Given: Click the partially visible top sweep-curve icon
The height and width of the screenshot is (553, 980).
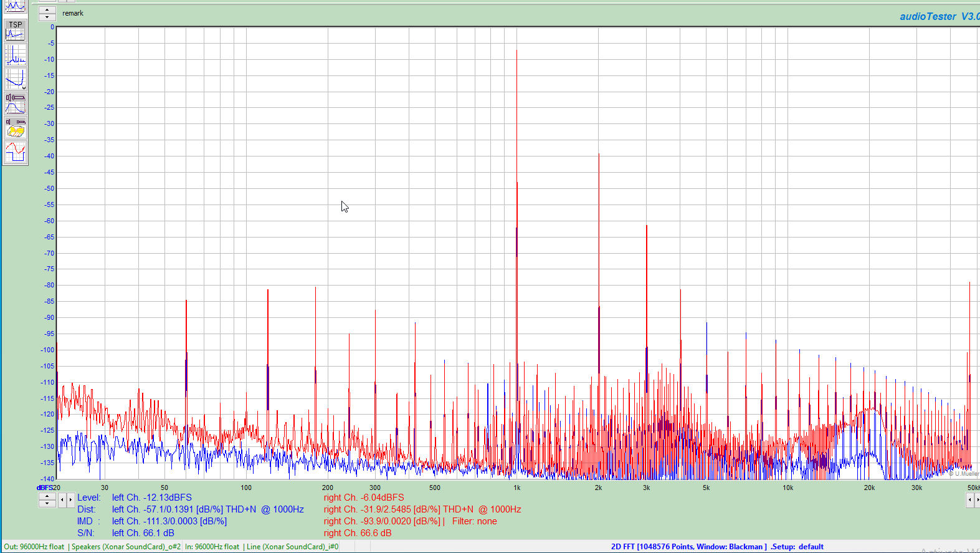Looking at the screenshot, I should pos(16,7).
